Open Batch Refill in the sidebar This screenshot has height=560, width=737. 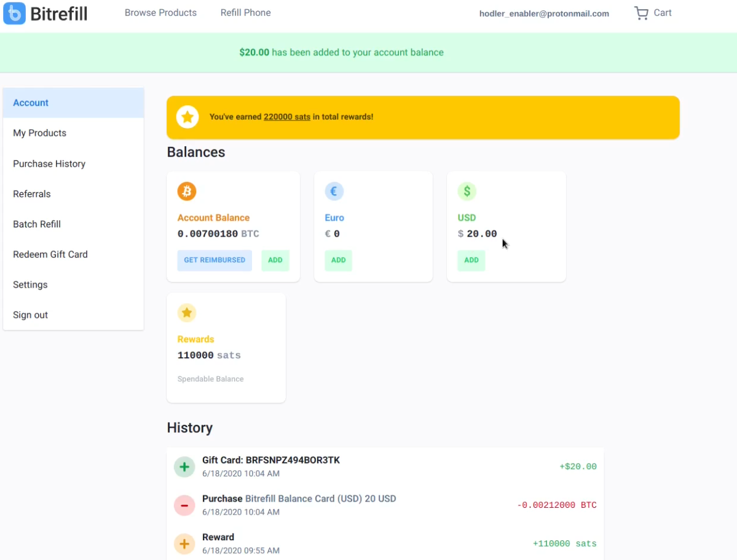click(73, 224)
